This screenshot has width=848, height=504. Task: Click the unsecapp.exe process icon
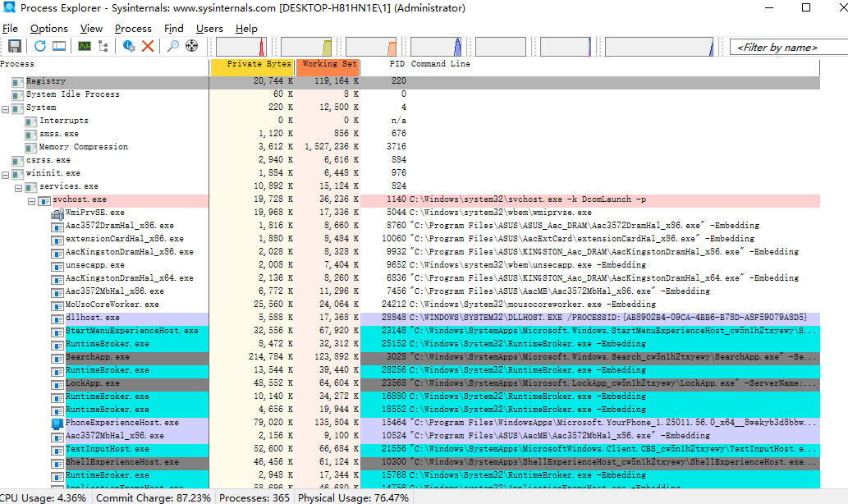(x=57, y=267)
